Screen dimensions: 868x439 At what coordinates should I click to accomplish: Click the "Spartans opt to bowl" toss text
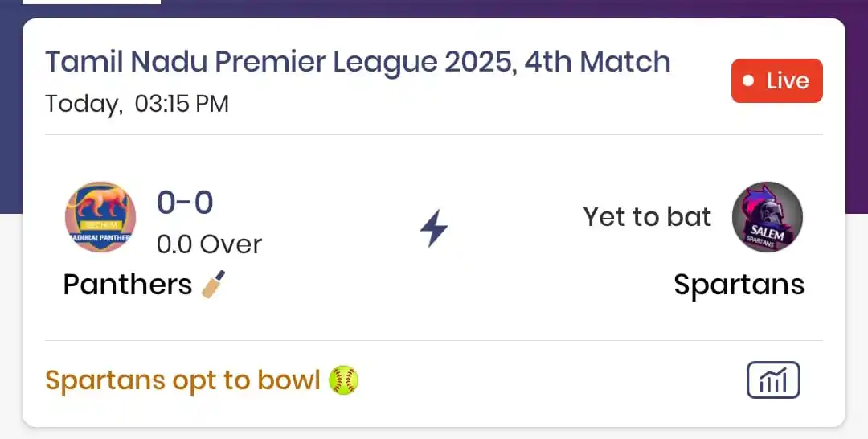182,380
